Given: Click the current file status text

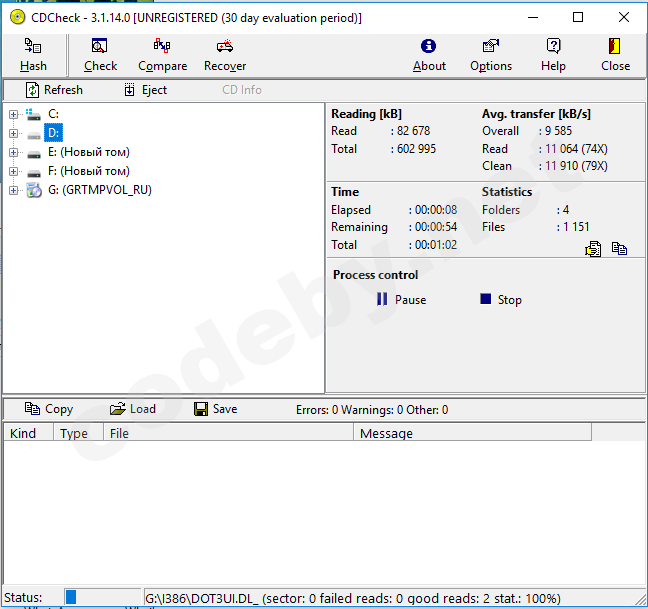Looking at the screenshot, I should point(353,598).
